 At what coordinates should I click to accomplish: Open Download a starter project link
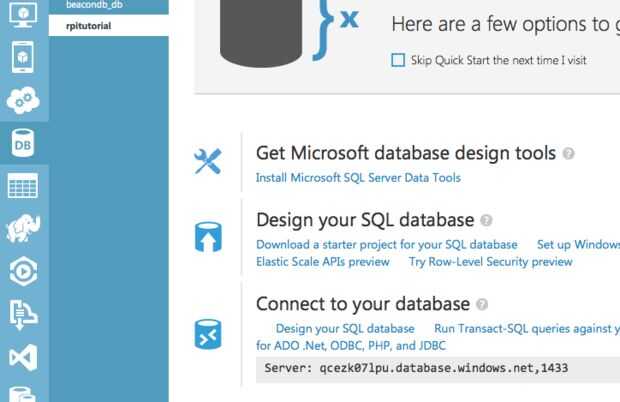click(x=387, y=244)
